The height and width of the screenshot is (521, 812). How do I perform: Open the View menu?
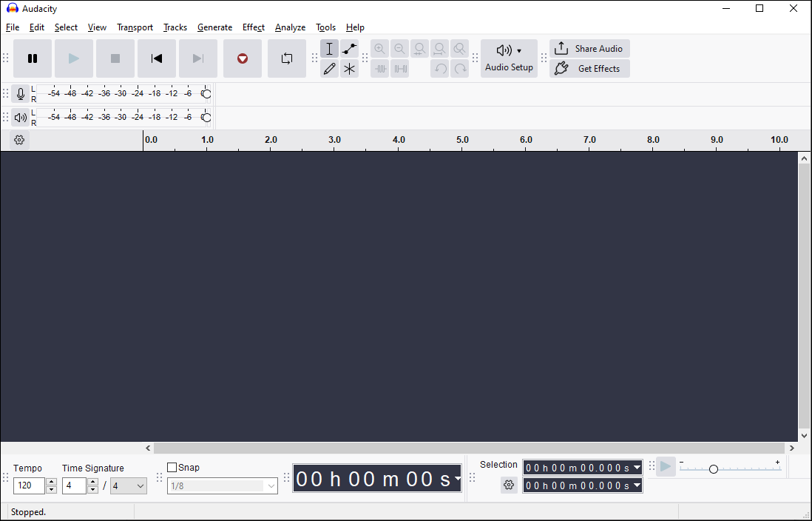97,27
